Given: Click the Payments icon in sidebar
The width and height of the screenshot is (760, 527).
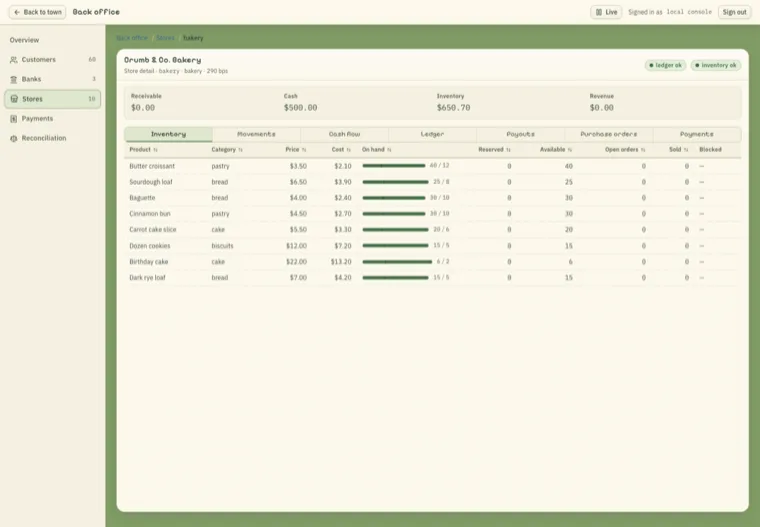Looking at the screenshot, I should pyautogui.click(x=14, y=118).
